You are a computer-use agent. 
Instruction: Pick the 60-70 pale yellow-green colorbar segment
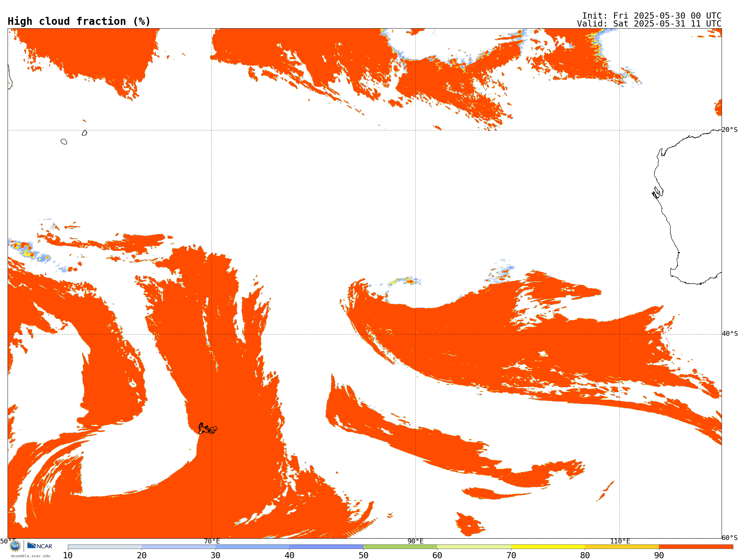click(x=474, y=547)
